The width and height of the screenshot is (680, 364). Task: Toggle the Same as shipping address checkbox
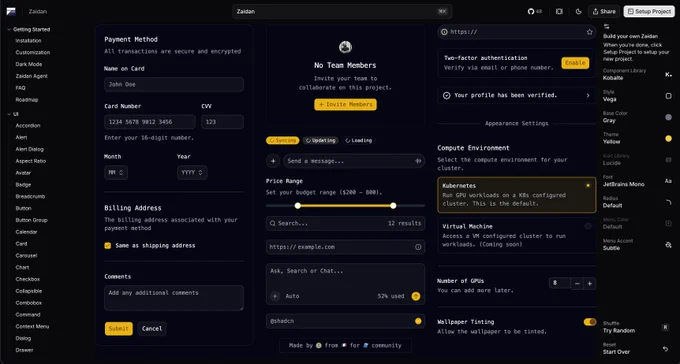[108, 246]
